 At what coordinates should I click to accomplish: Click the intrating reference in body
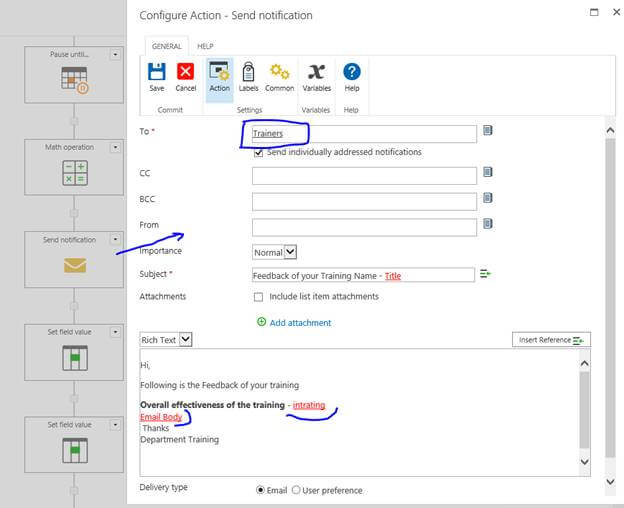309,405
